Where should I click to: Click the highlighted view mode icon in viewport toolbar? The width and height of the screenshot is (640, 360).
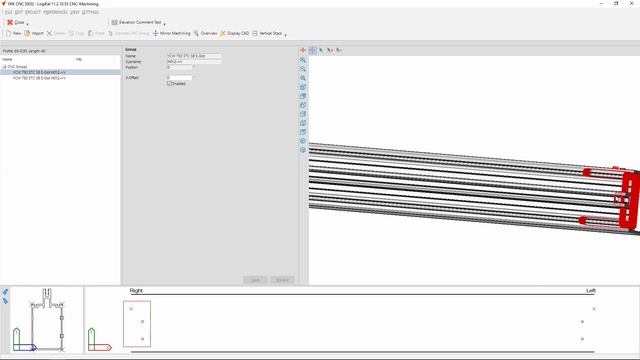[313, 50]
